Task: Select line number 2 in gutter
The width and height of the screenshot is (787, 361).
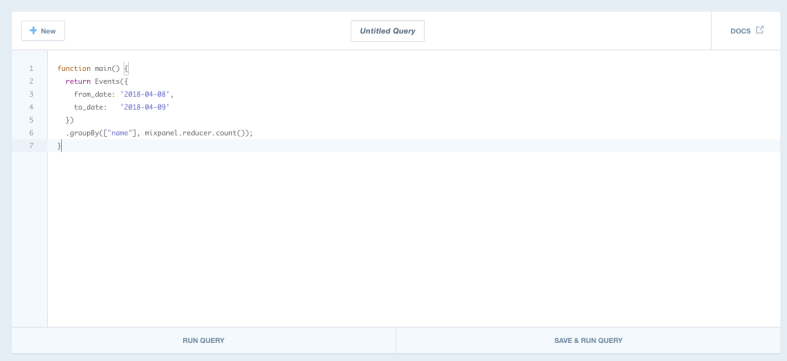Action: pyautogui.click(x=31, y=81)
